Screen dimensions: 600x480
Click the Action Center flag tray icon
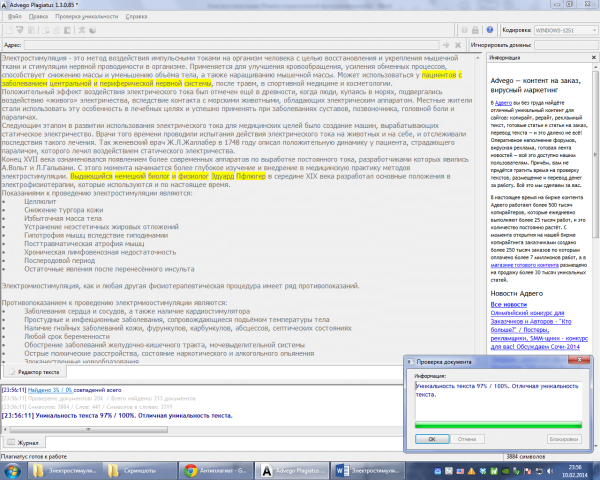point(528,471)
